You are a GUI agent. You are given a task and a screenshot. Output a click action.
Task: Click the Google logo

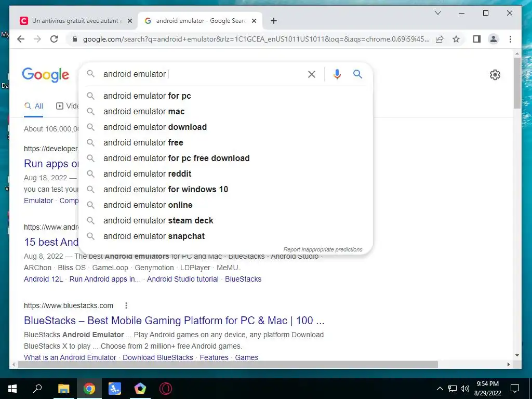pyautogui.click(x=46, y=75)
